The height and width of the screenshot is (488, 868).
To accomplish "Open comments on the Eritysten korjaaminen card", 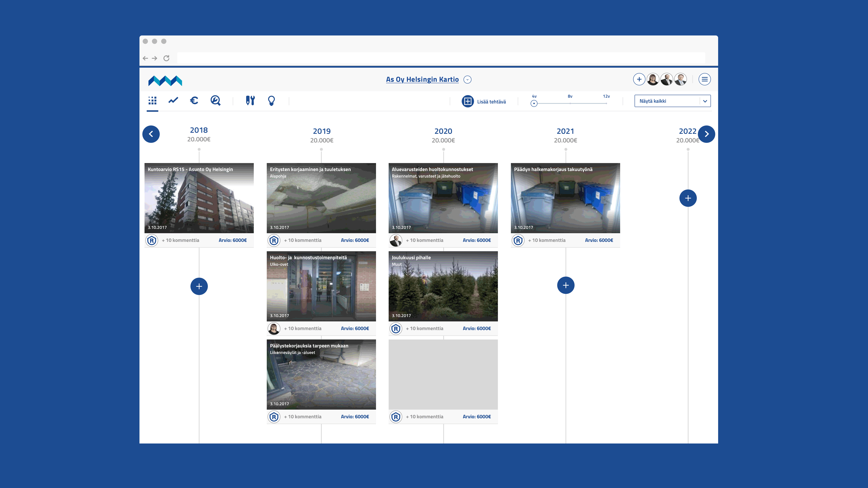I will point(303,240).
